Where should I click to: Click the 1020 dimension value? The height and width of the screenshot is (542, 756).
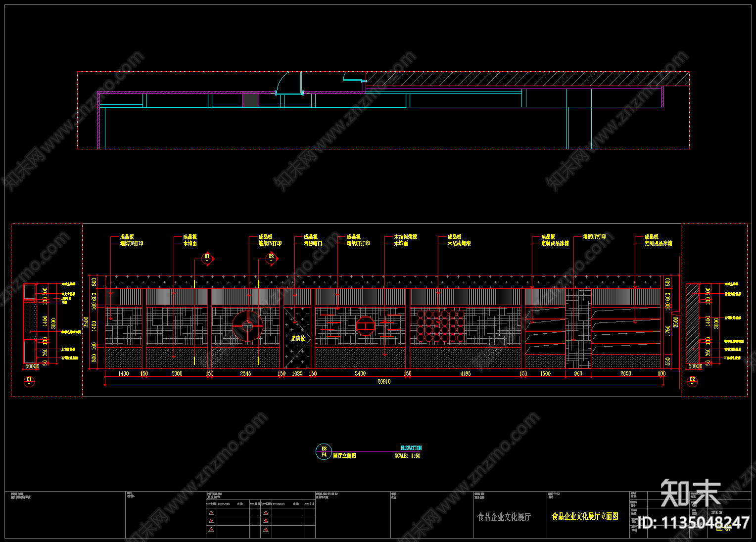point(297,374)
